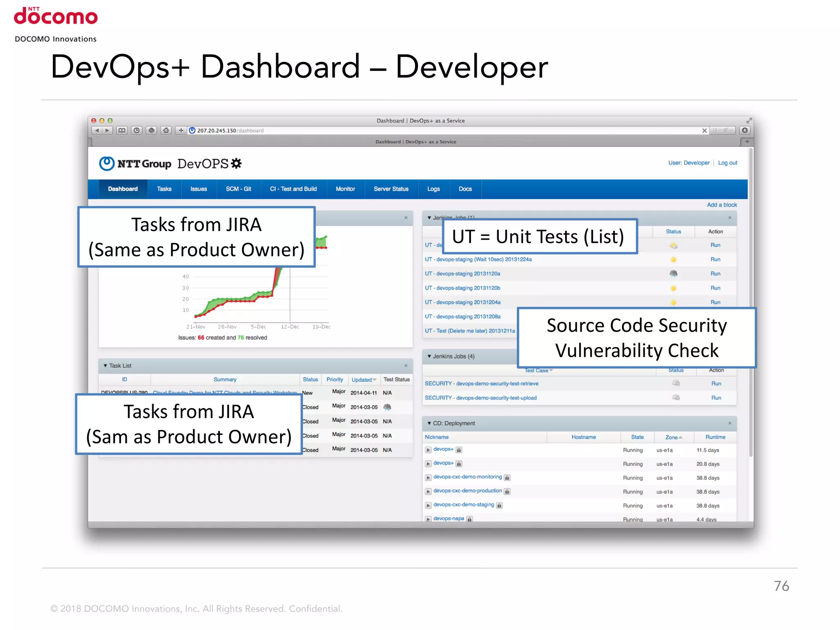Run the SECURITY devops-demo-security-test-upload job
840x630 pixels.
pos(716,398)
